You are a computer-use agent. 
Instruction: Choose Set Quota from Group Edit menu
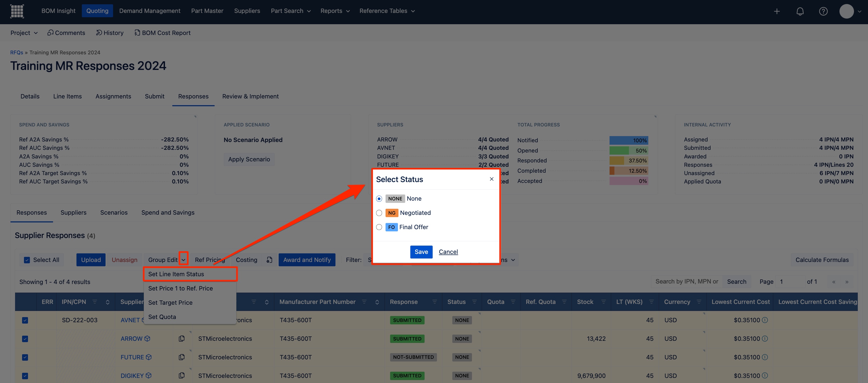click(x=190, y=317)
